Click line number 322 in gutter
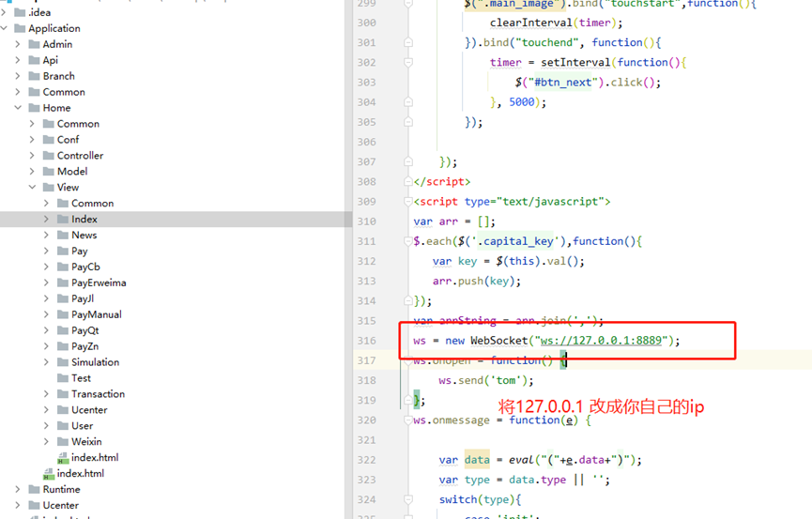Viewport: 812px width, 519px height. pos(367,460)
